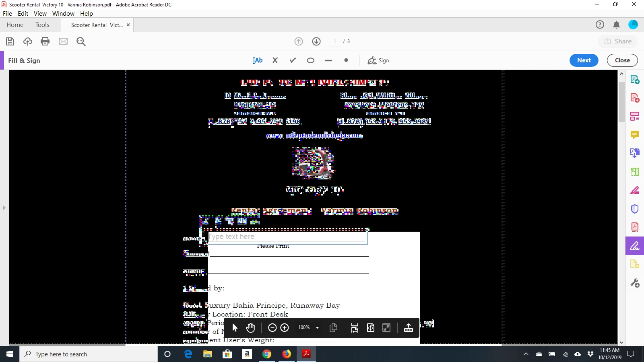The height and width of the screenshot is (362, 644).
Task: Select the crossmark X fill tool
Action: [275, 60]
